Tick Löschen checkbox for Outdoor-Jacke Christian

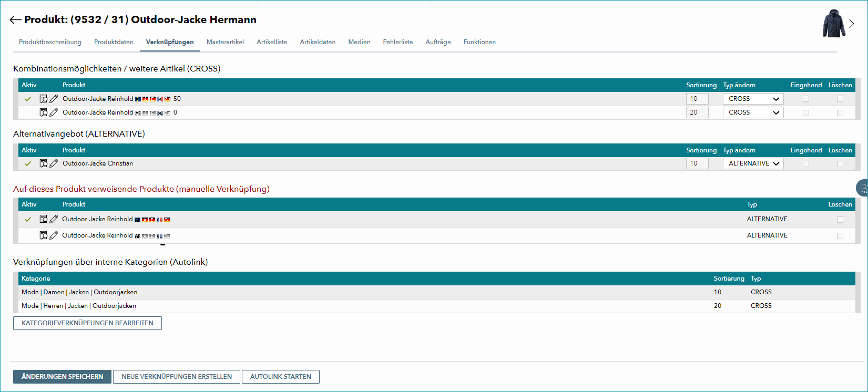840,164
